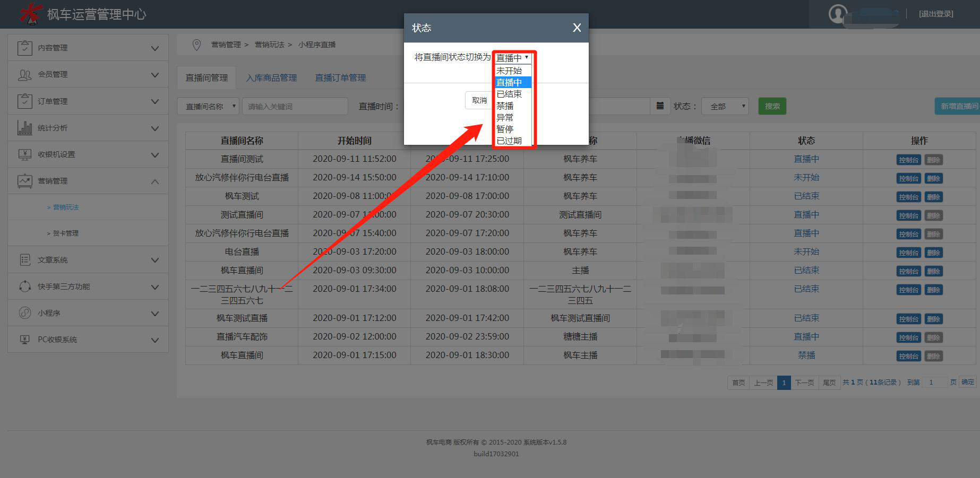Click 退出登录 link in header
The width and height of the screenshot is (980, 478).
[936, 14]
